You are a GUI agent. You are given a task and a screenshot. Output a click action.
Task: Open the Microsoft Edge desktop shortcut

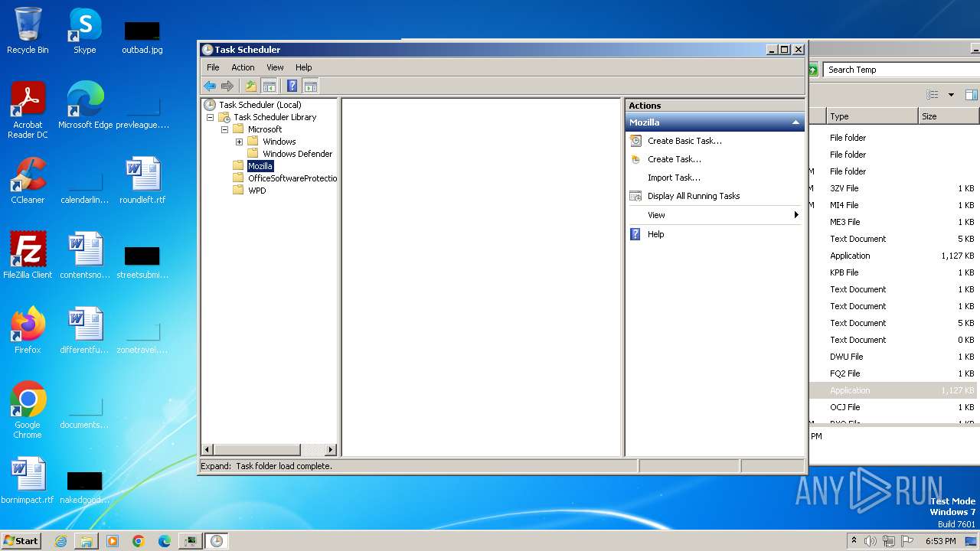point(85,106)
